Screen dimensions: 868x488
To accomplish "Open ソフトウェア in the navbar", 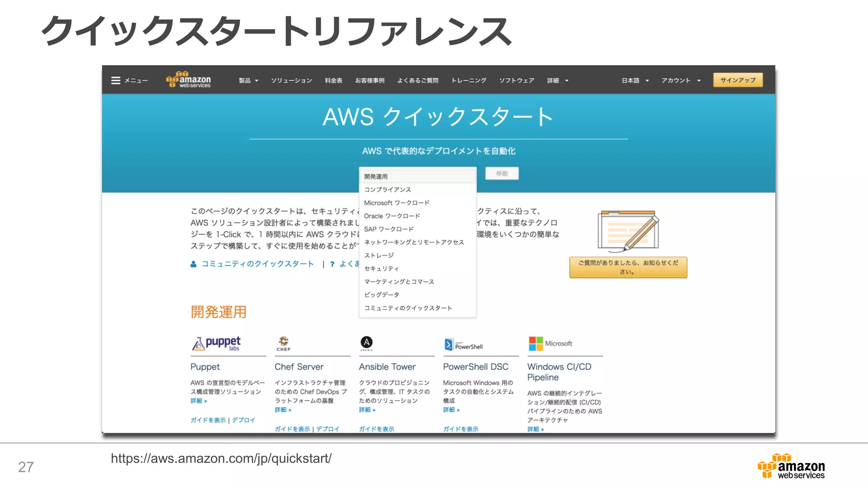I will pos(516,80).
